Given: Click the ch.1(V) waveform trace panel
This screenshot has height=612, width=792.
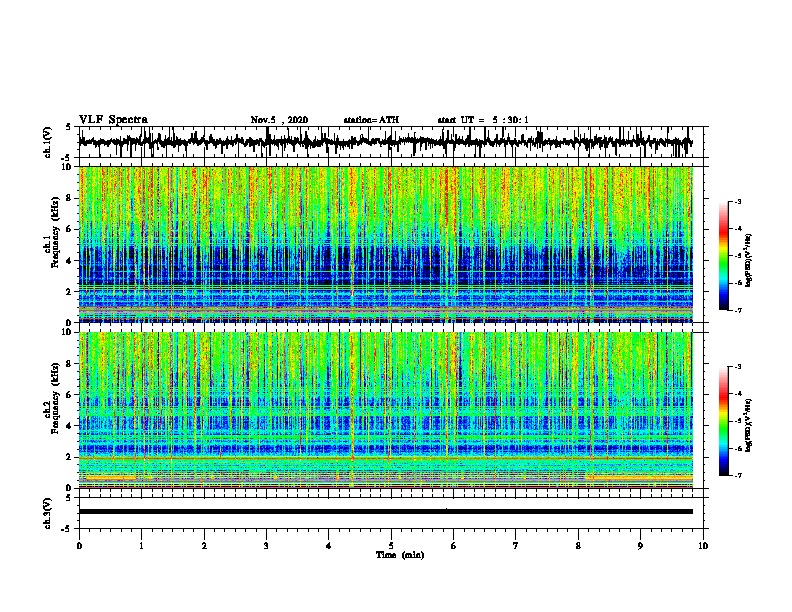Looking at the screenshot, I should coord(391,142).
